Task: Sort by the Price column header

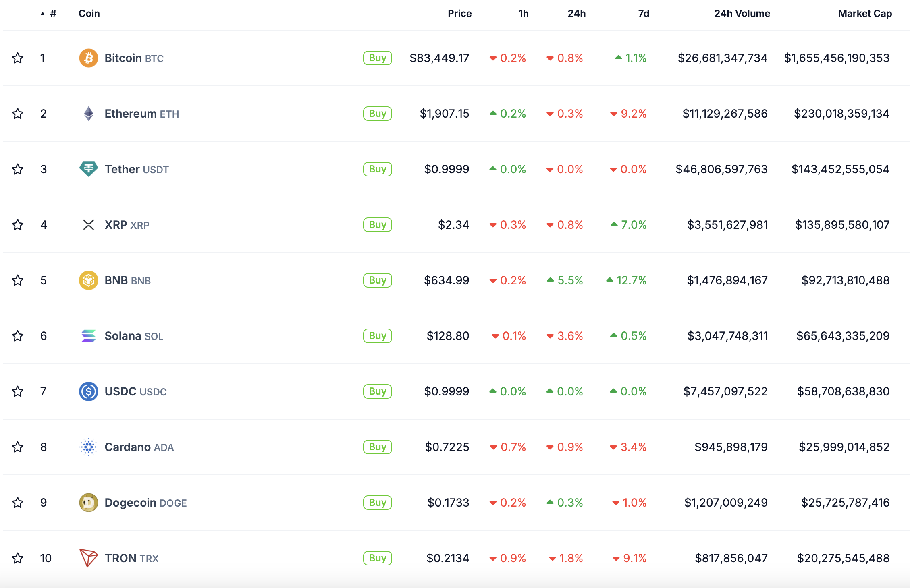Action: click(459, 14)
